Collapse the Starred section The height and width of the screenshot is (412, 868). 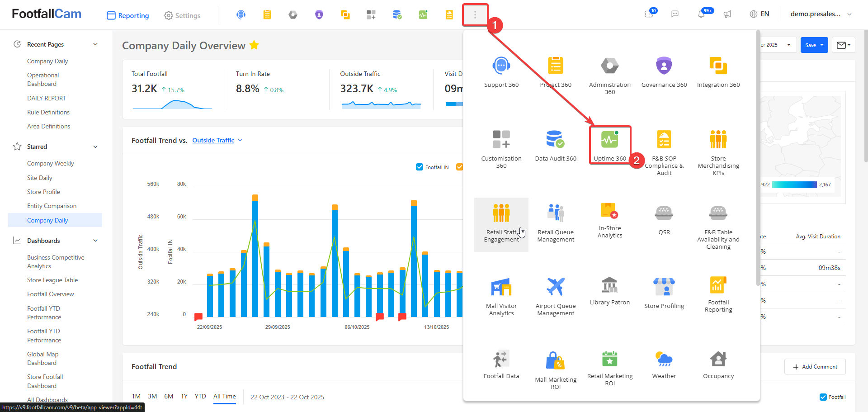[95, 147]
